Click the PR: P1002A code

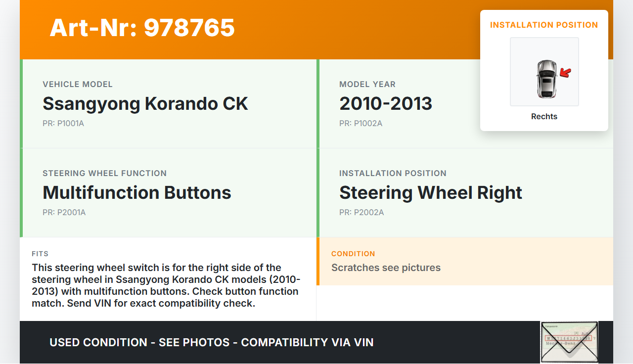[x=361, y=123]
